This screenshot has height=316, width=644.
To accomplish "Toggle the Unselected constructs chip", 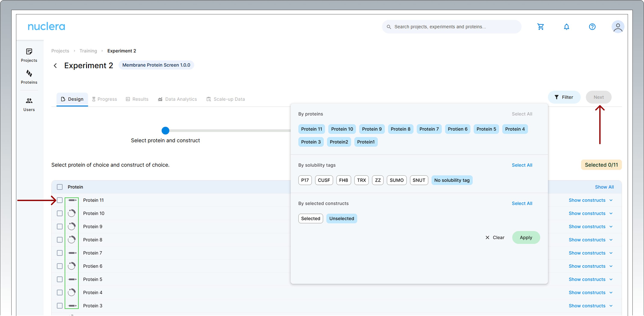I will coord(341,218).
